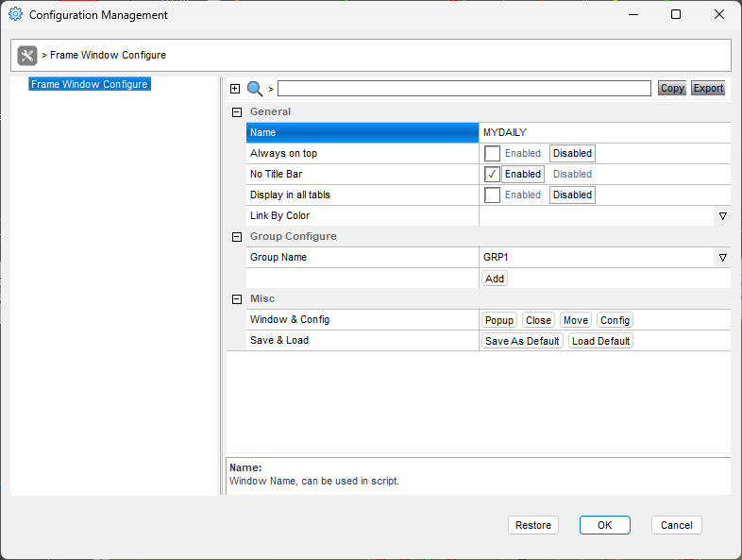Expand all with the plus box icon
Viewport: 742px width, 560px height.
235,89
